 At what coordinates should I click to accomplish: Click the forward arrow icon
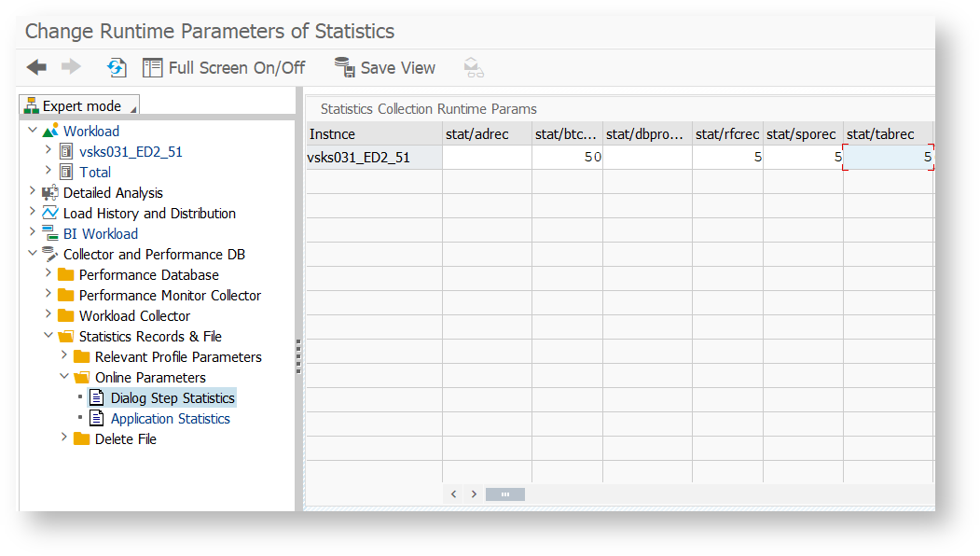(71, 67)
